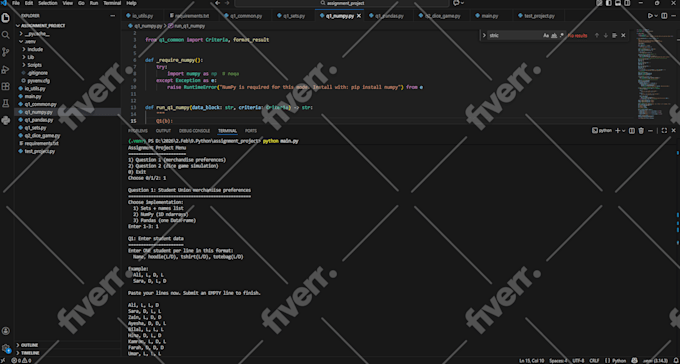Screen dimensions: 680x364
Task: Close the terminal panel
Action: coord(673,131)
